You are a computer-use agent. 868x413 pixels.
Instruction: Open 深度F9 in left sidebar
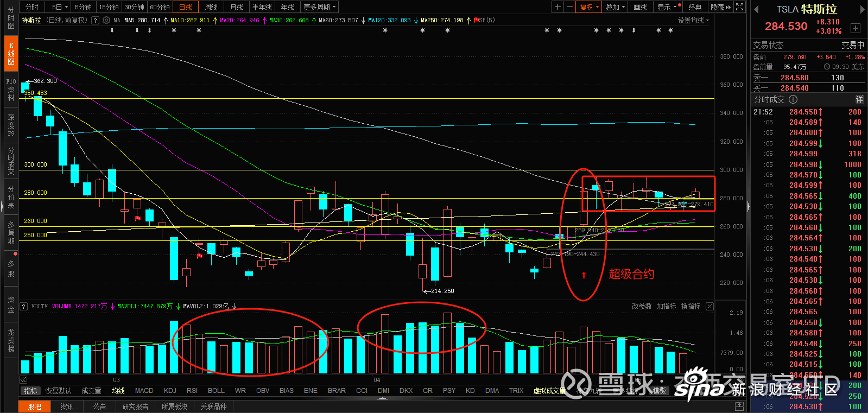(11, 125)
